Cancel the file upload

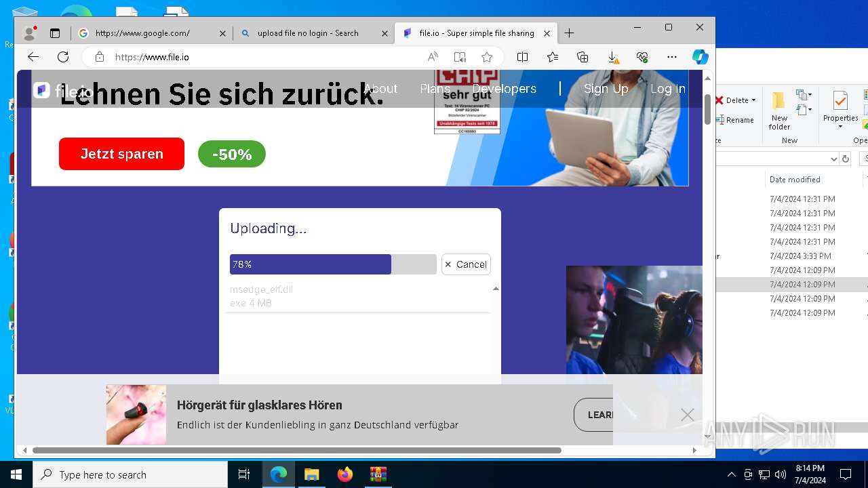(466, 264)
